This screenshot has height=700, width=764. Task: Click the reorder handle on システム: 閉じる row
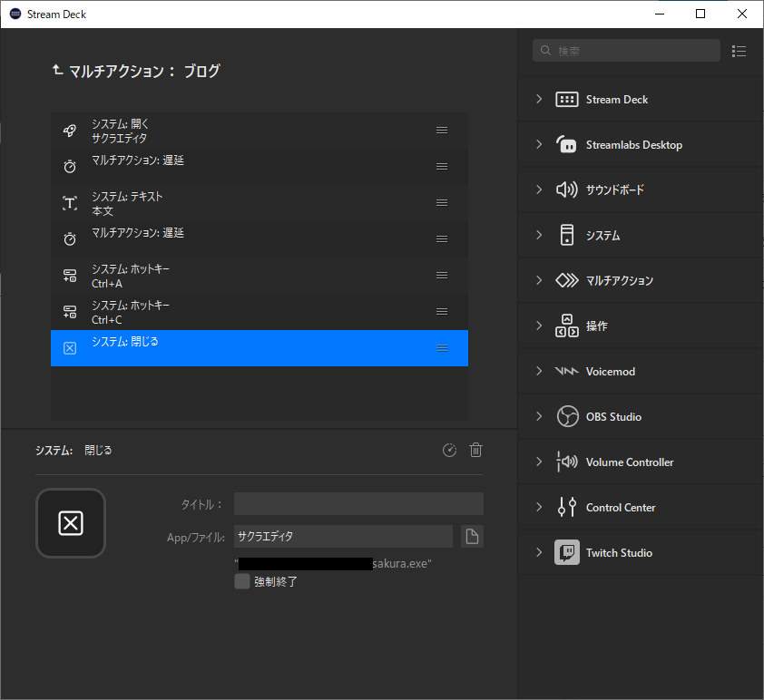tap(442, 348)
